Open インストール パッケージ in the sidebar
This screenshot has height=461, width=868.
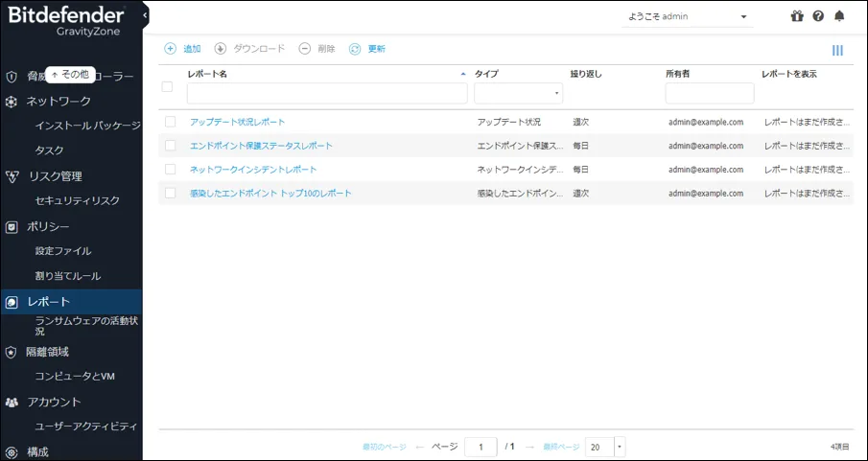[87, 126]
